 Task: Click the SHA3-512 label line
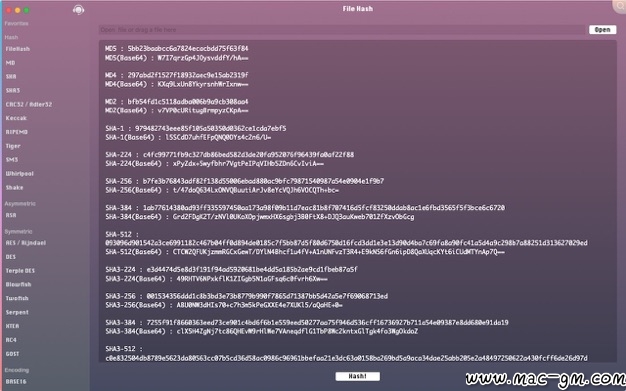[x=124, y=349]
